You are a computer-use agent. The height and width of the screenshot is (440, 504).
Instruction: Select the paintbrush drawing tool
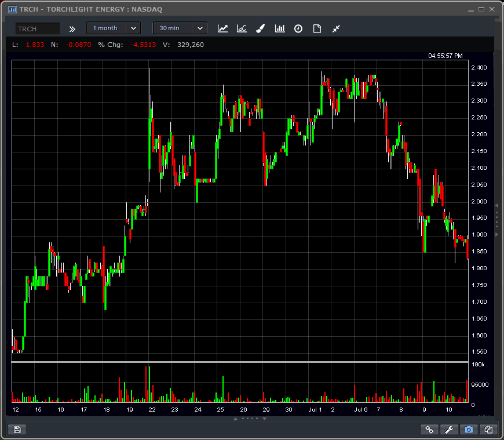[261, 28]
